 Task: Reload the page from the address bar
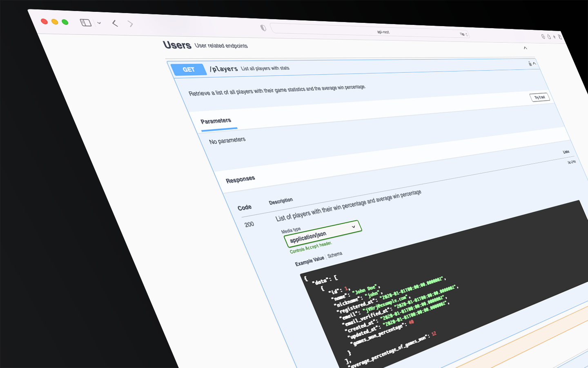coord(467,35)
